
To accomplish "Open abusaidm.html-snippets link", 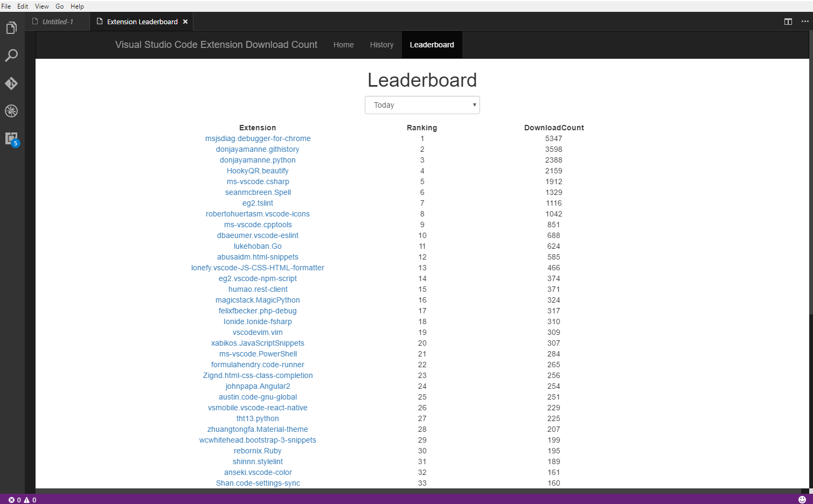I will (x=258, y=257).
